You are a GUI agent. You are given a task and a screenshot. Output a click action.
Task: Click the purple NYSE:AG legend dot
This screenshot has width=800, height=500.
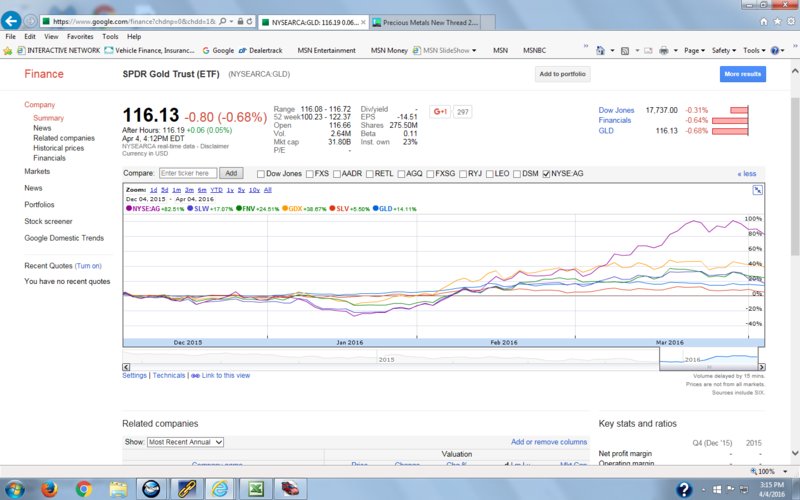click(129, 208)
